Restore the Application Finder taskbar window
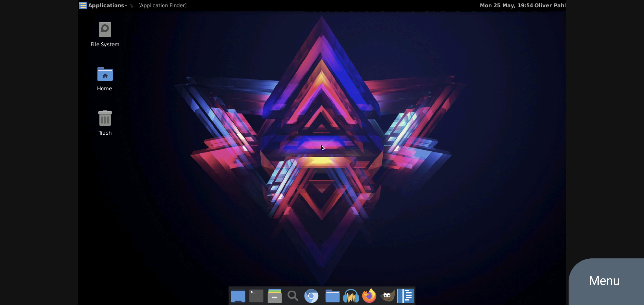Image resolution: width=644 pixels, height=305 pixels. pyautogui.click(x=162, y=5)
